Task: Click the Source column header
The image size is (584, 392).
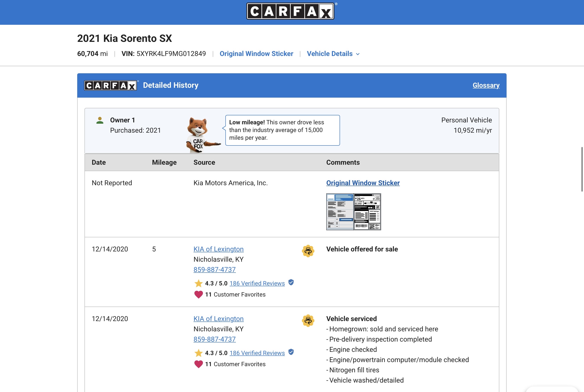Action: pyautogui.click(x=204, y=163)
